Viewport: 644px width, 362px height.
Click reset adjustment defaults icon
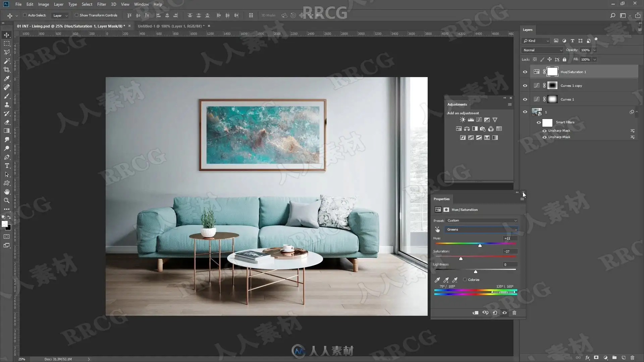click(495, 313)
